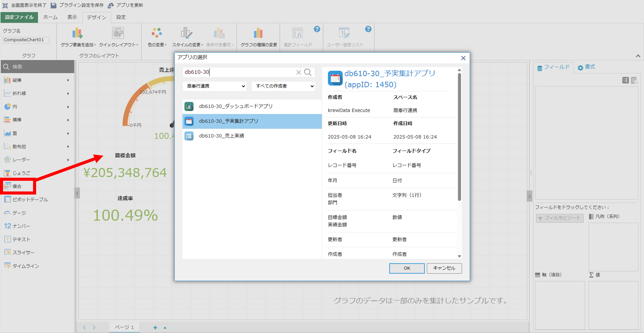Expand 面 submenu arrow
Viewport: 644px width, 333px height.
tap(68, 133)
